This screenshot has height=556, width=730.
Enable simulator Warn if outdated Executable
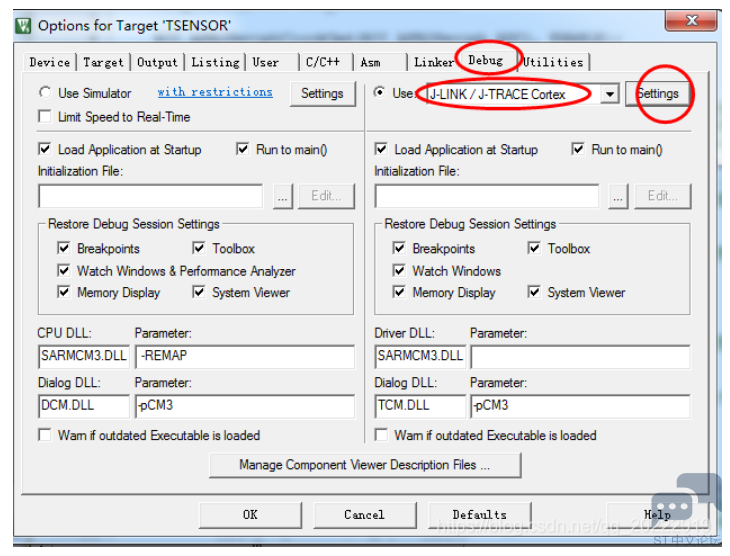point(45,435)
